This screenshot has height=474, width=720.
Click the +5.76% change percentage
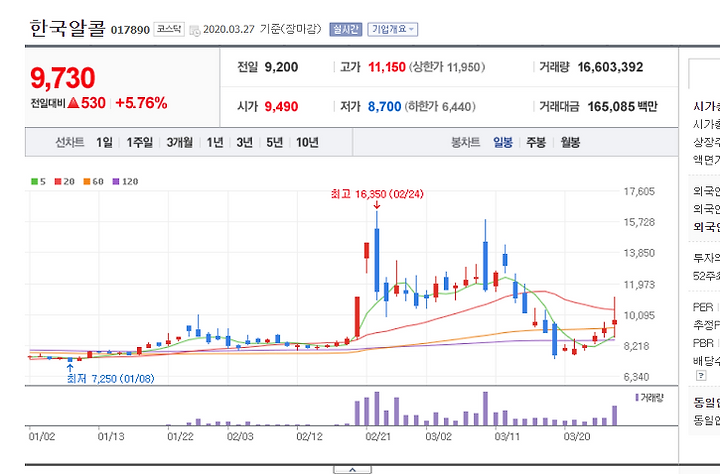pos(141,103)
